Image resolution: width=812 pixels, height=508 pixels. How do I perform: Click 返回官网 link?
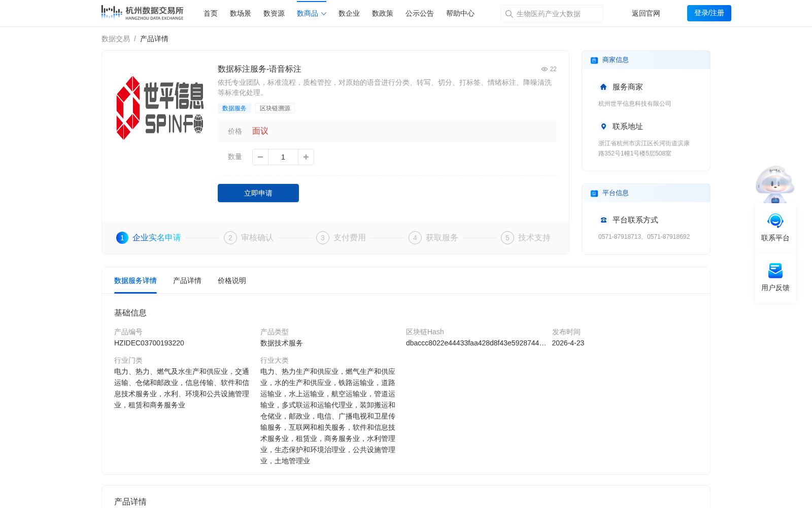coord(646,13)
